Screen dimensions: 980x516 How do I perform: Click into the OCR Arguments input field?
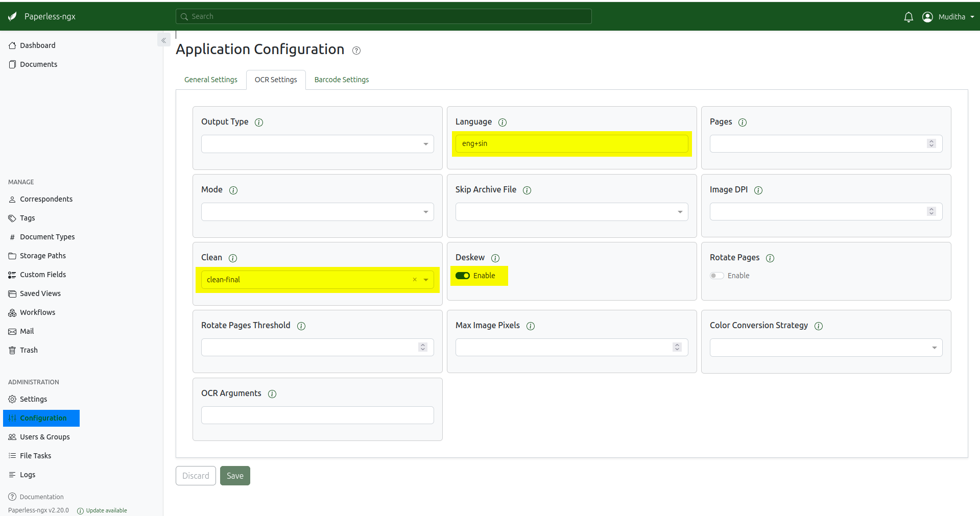pyautogui.click(x=317, y=415)
